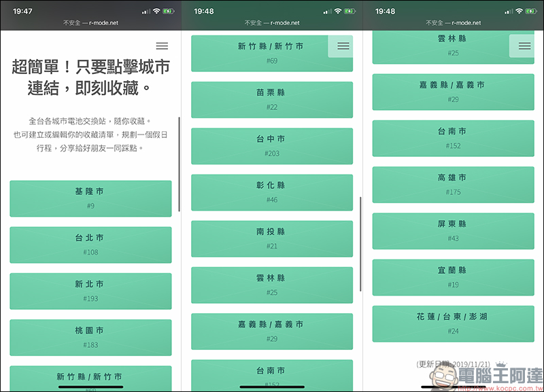Open hamburger menu beside 新竹縣/新竹市 #69 button
This screenshot has width=544, height=392.
point(343,46)
